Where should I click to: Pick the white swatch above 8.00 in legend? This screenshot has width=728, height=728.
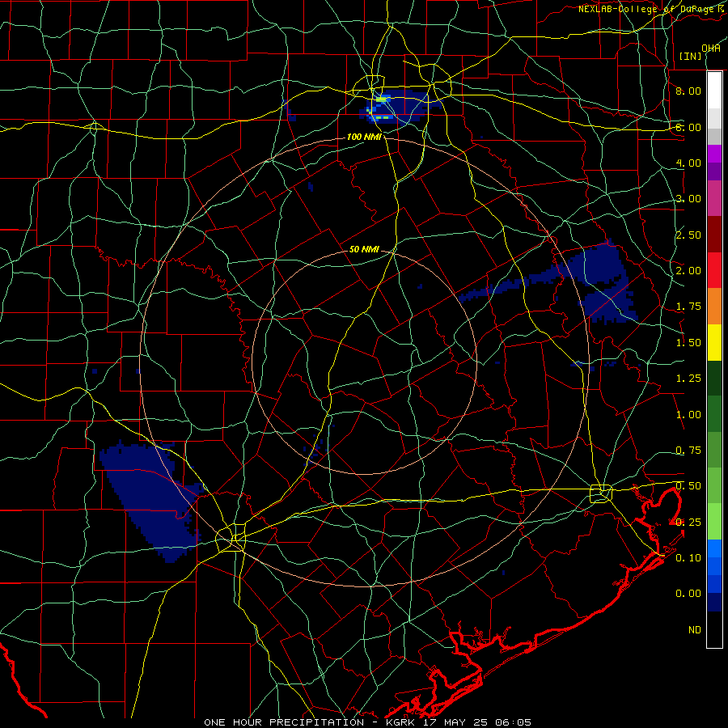(x=714, y=91)
